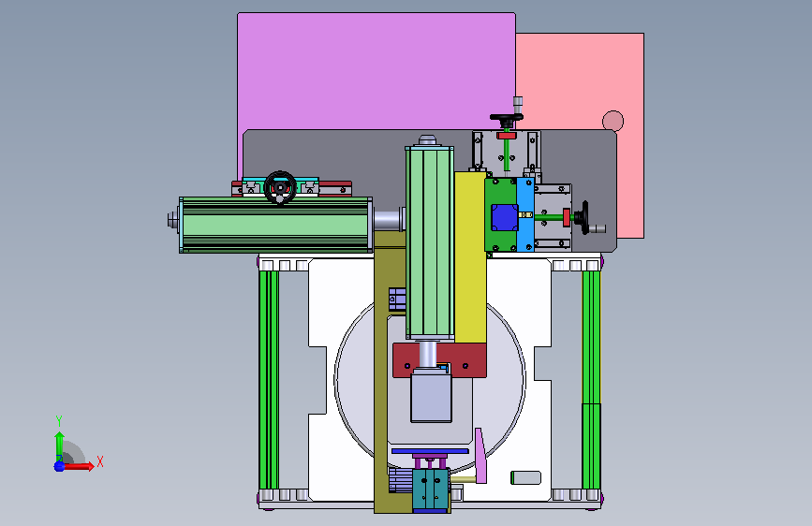Click the blue Z axis ball of triad
The height and width of the screenshot is (526, 812).
tap(59, 466)
